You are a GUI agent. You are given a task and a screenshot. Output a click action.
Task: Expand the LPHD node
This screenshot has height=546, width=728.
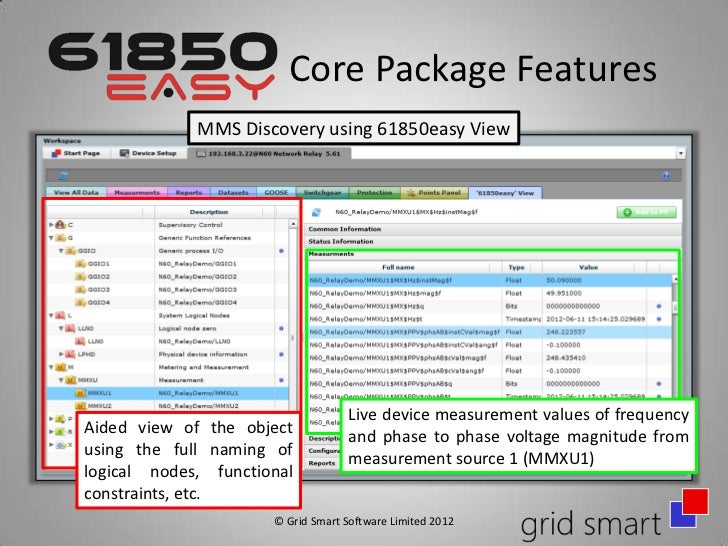[x=61, y=354]
